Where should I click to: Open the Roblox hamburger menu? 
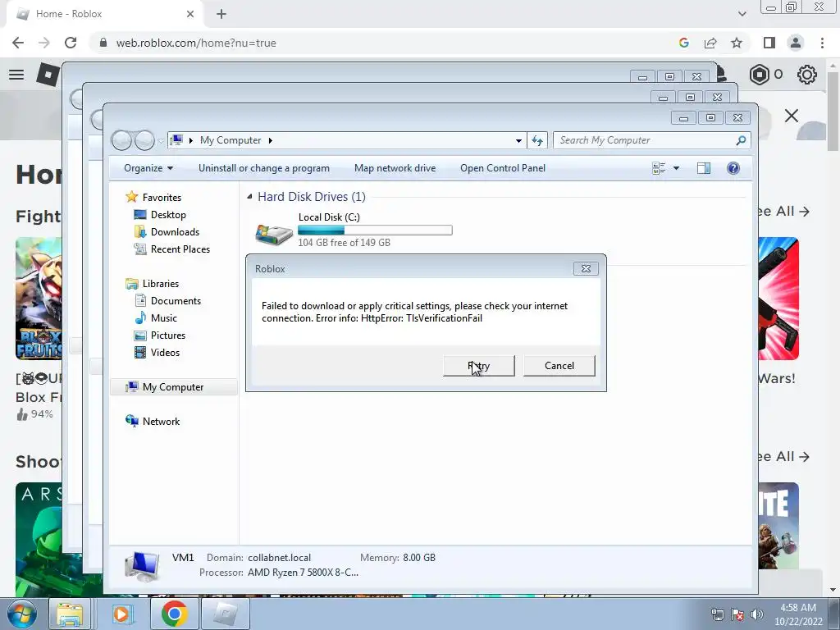pos(16,75)
